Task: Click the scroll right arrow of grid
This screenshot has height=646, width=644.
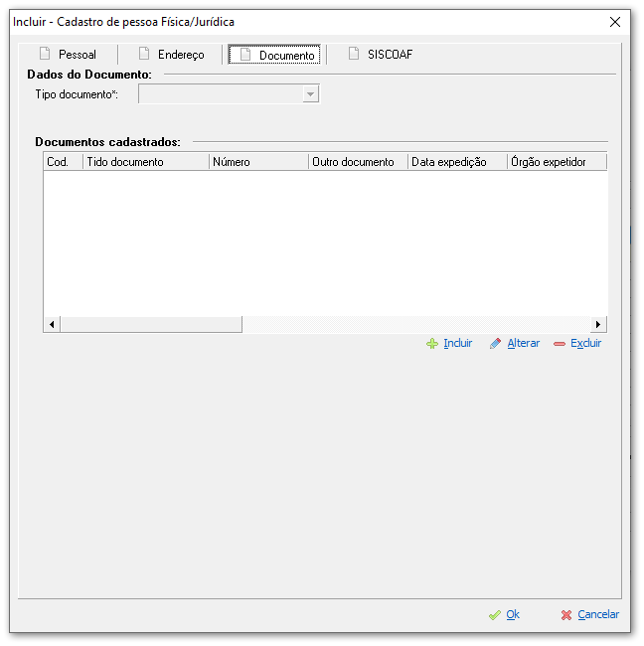Action: (x=598, y=325)
